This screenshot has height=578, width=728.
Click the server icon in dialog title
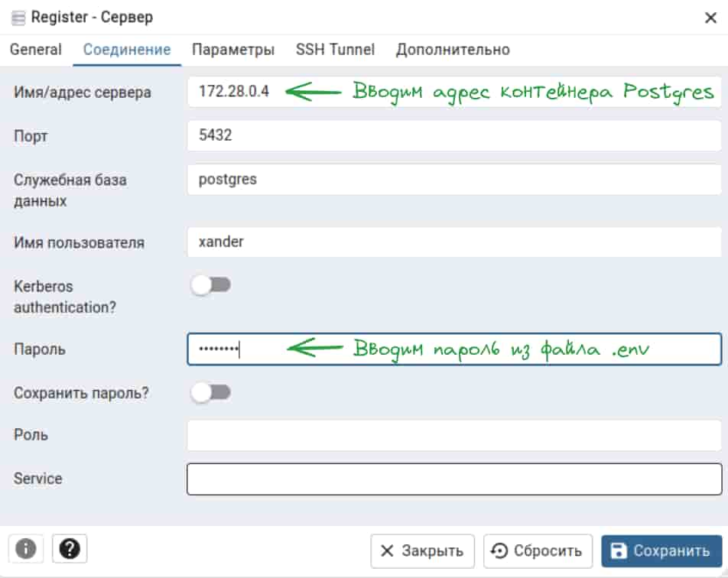point(18,18)
